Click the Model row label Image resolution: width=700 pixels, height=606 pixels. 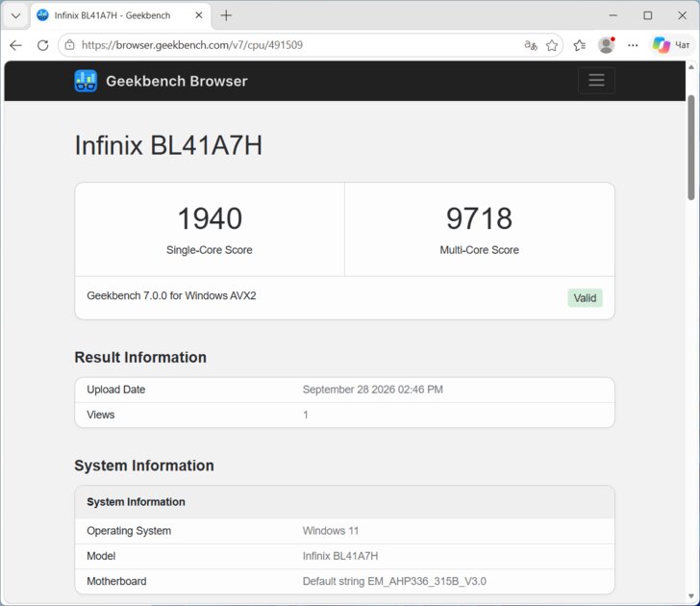tap(101, 556)
